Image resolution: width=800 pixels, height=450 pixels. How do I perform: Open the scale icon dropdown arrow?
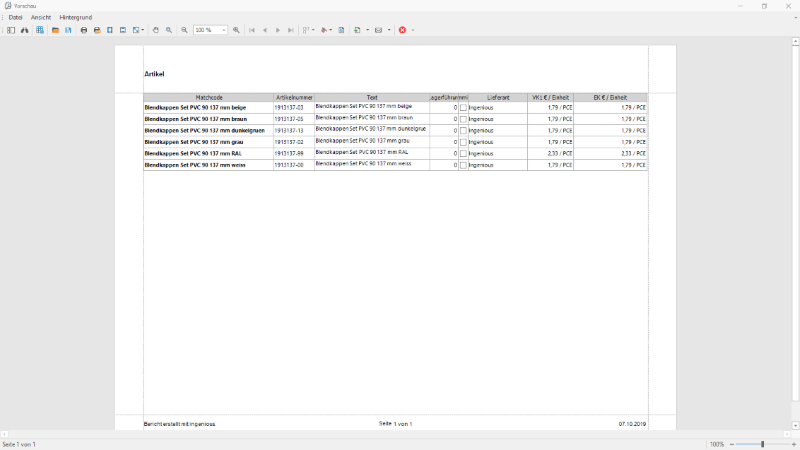(x=143, y=30)
